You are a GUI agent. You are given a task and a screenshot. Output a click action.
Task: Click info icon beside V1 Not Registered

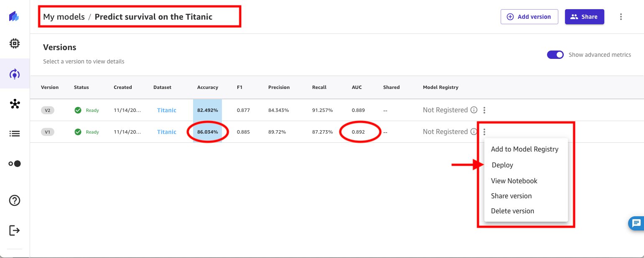tap(474, 132)
